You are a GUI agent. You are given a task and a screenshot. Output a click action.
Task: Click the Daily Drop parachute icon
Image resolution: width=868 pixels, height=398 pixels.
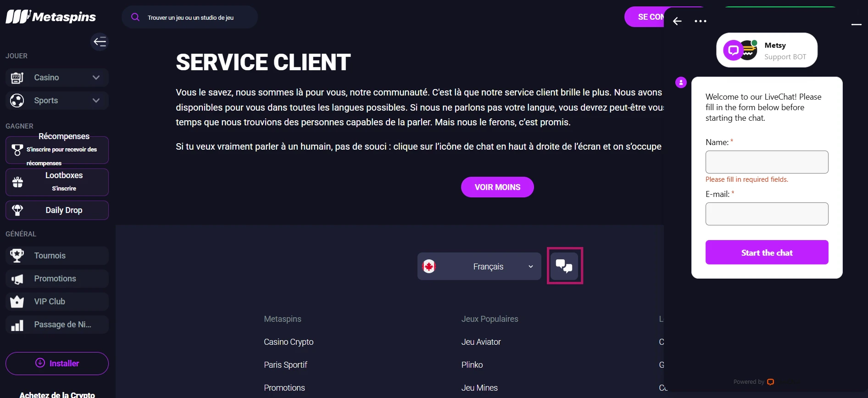pyautogui.click(x=17, y=210)
